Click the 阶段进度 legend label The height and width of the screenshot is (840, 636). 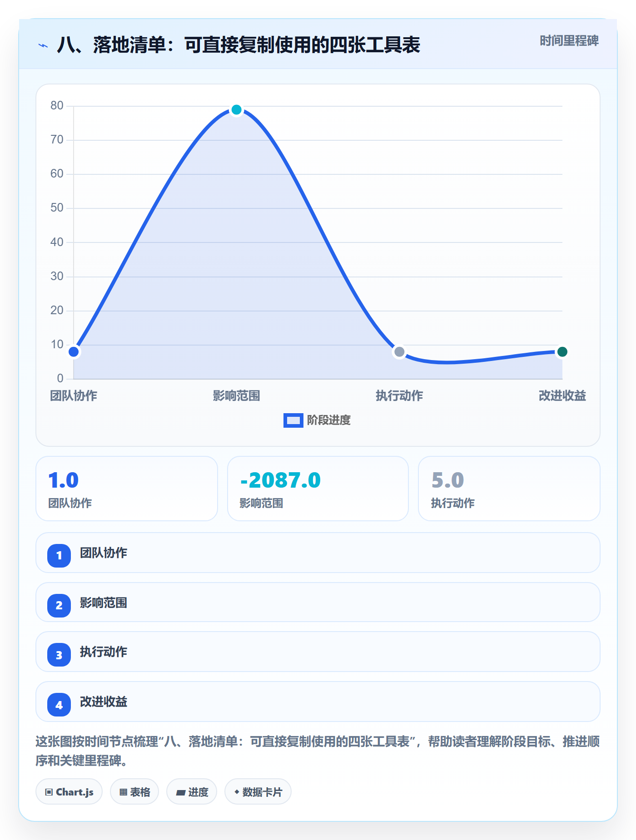coord(329,420)
